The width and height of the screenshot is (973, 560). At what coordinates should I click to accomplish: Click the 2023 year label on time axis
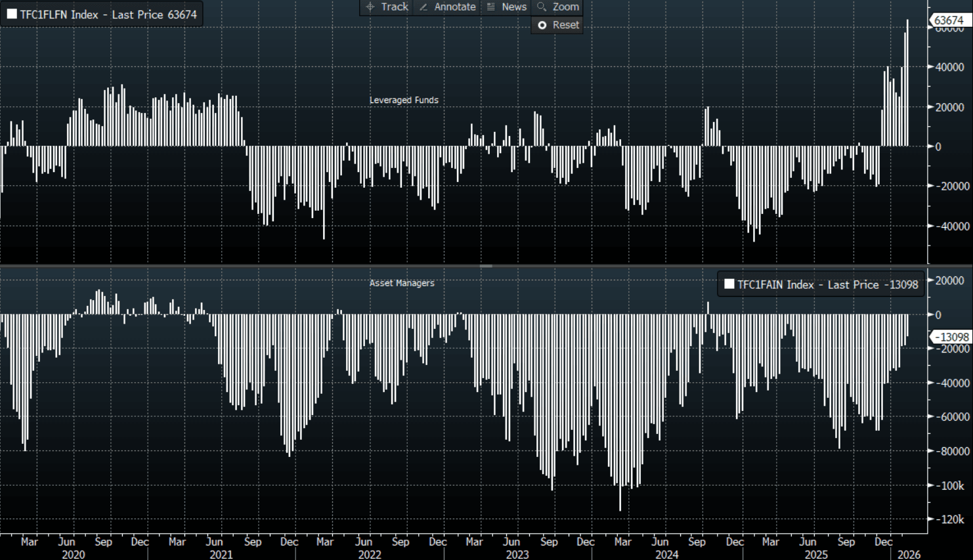coord(517,554)
